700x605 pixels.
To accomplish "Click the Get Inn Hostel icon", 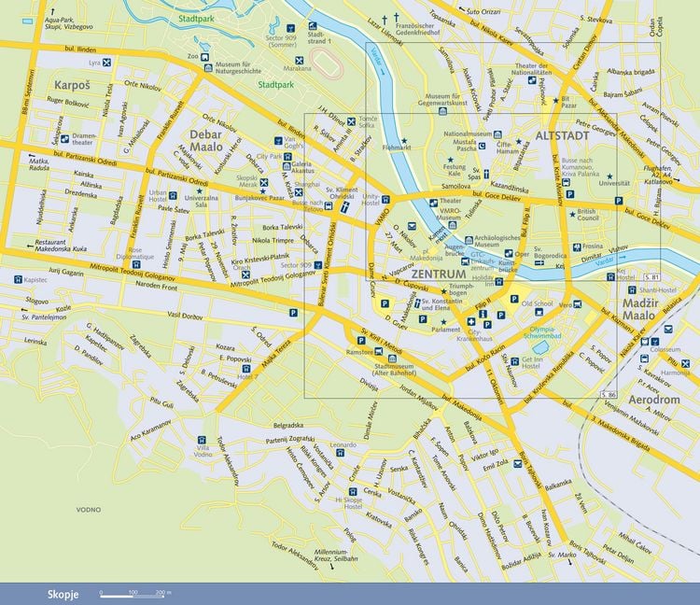I will tap(514, 360).
